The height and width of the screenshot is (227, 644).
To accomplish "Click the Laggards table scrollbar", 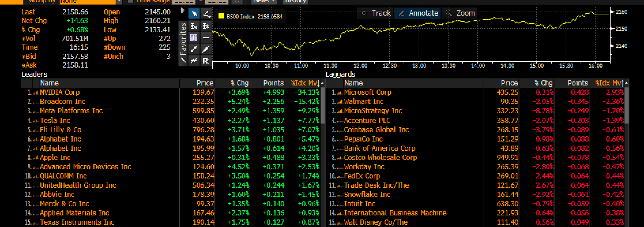I will pos(627,105).
